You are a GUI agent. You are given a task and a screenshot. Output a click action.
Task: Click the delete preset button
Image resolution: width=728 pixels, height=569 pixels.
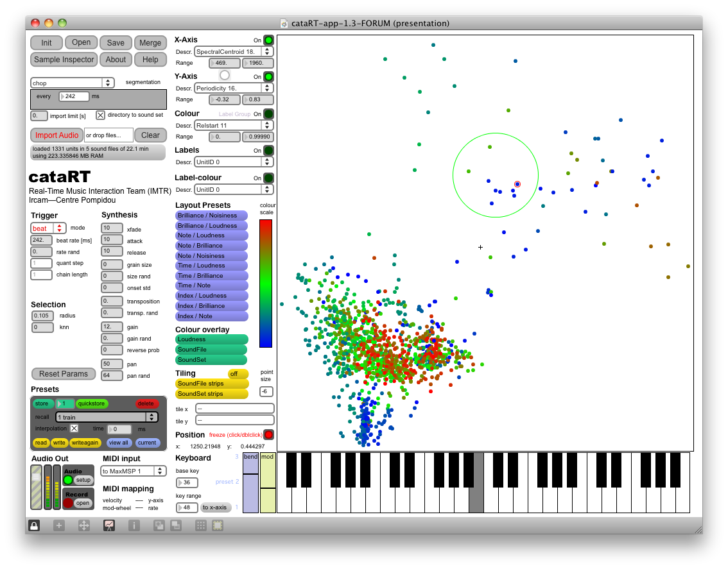tap(146, 403)
